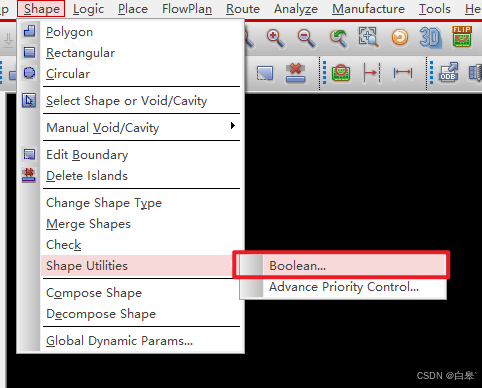Click the Zoom In magnifier icon
482x388 pixels.
[276, 38]
